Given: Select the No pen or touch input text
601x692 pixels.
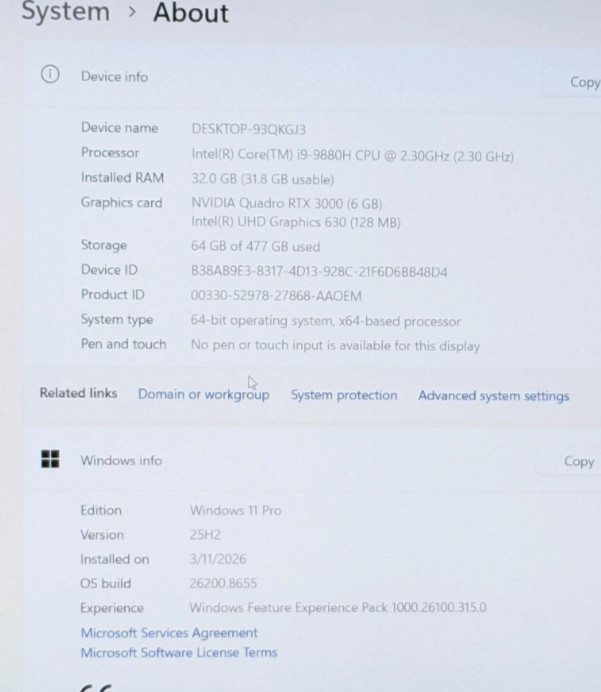Looking at the screenshot, I should 335,345.
